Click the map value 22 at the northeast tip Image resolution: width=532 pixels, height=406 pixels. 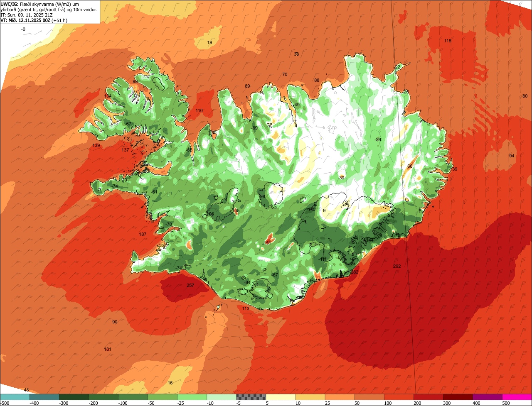397,67
